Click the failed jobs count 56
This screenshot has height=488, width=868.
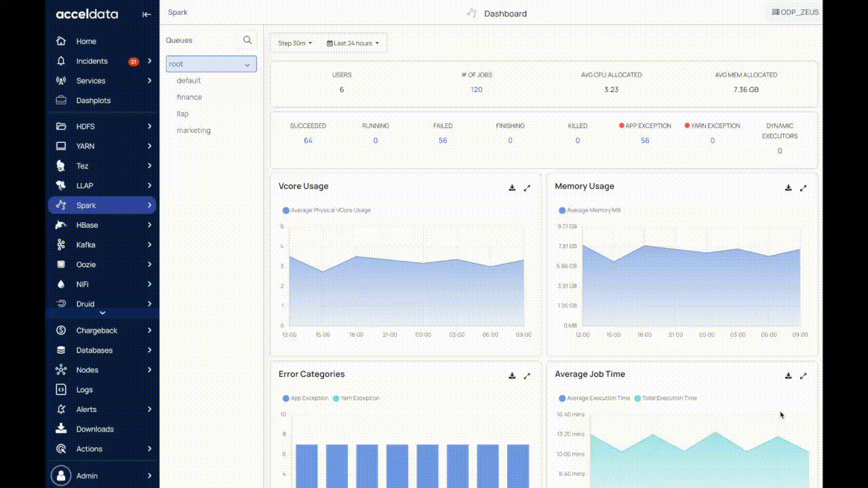click(443, 140)
